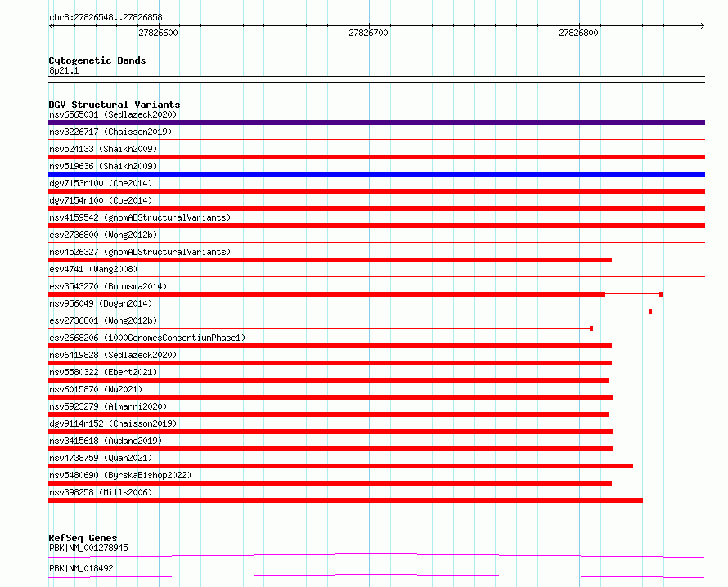Click nsv4738759 (Quan2021) label
The image size is (728, 587).
pyautogui.click(x=101, y=458)
